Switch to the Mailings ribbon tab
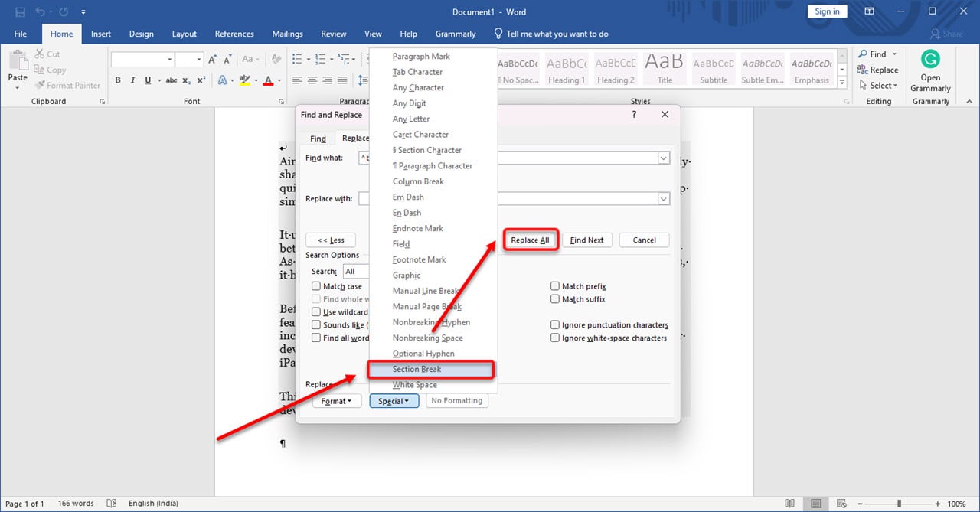Image resolution: width=980 pixels, height=512 pixels. coord(287,34)
